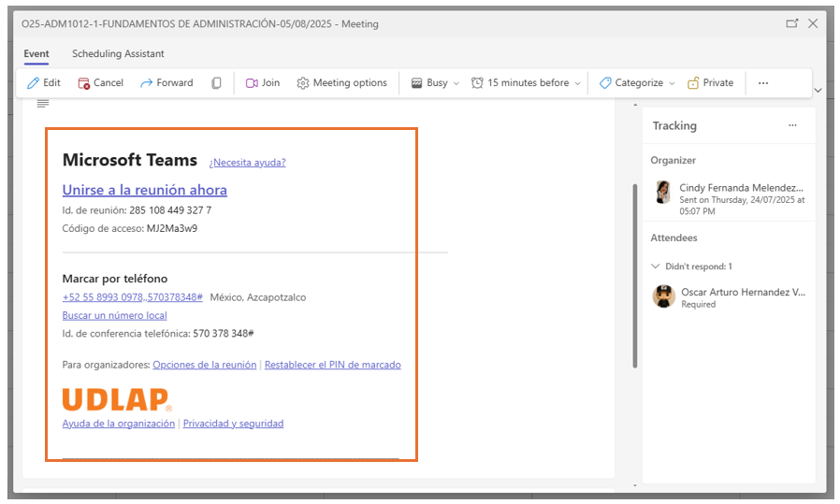Click the conference ID 570 378 348#
840x504 pixels.
224,334
